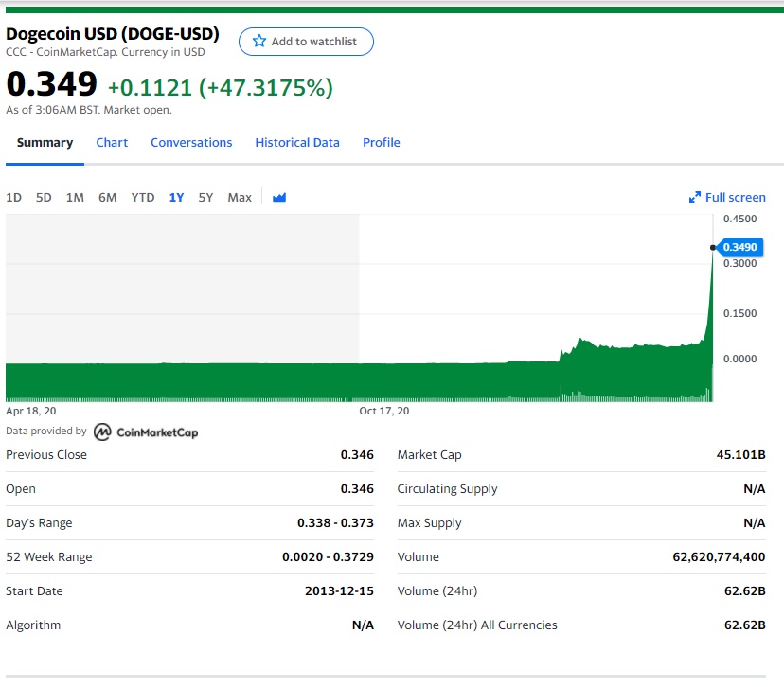Click the 0.4500 axis label

(740, 219)
